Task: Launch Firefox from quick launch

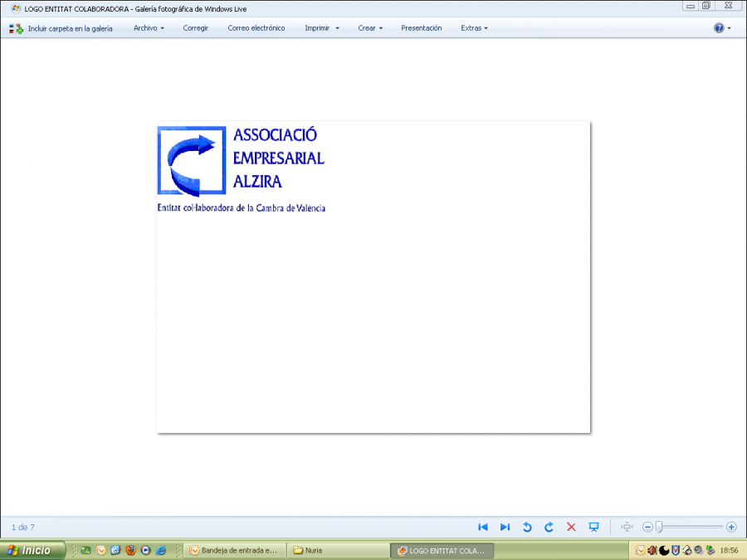Action: point(130,551)
